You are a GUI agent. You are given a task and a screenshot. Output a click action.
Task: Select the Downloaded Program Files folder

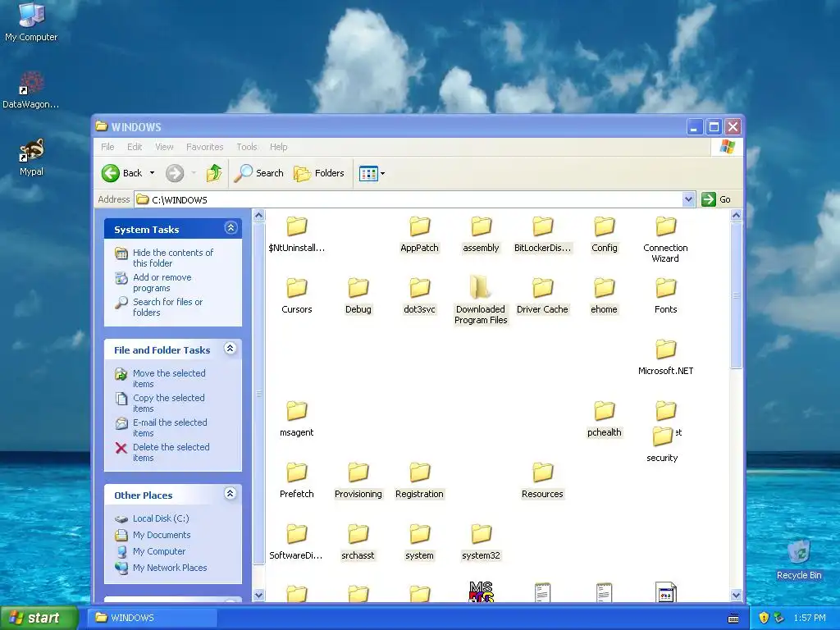481,300
